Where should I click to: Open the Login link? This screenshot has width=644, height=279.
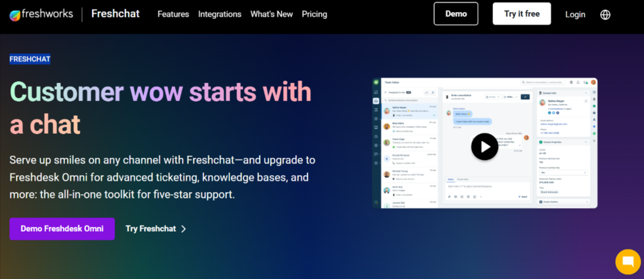pos(575,14)
